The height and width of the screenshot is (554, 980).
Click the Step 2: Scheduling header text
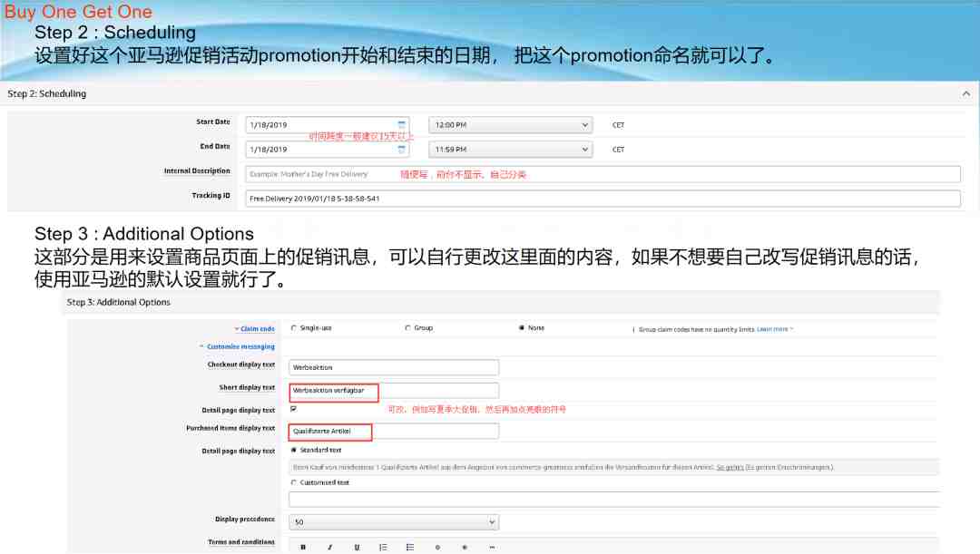(x=47, y=93)
